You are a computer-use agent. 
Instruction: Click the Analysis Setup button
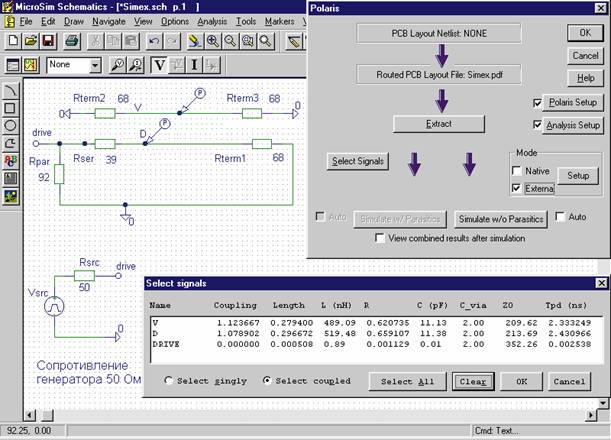click(573, 125)
